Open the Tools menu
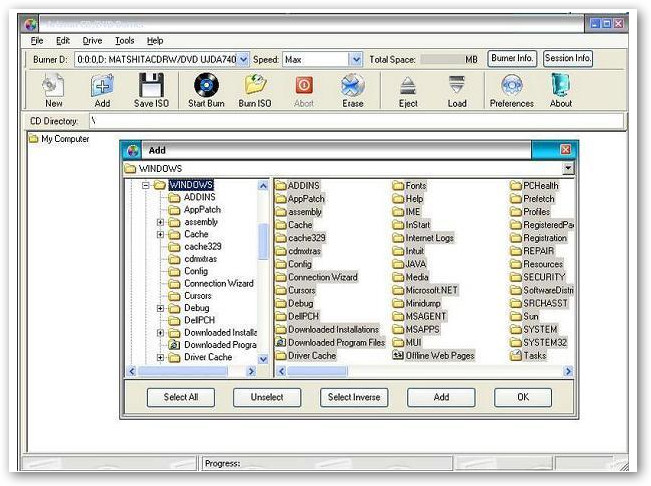Screen dimensions: 651x486 pos(125,41)
